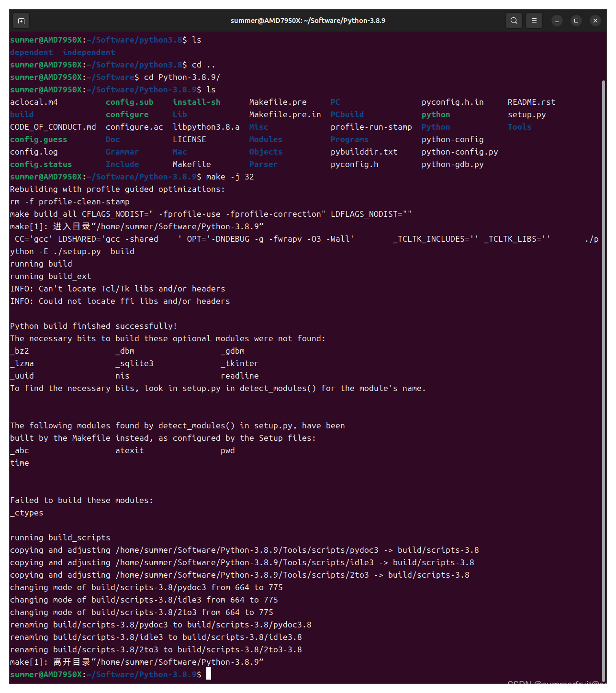Image resolution: width=616 pixels, height=693 pixels.
Task: Click the 'Doc' directory name
Action: point(113,139)
